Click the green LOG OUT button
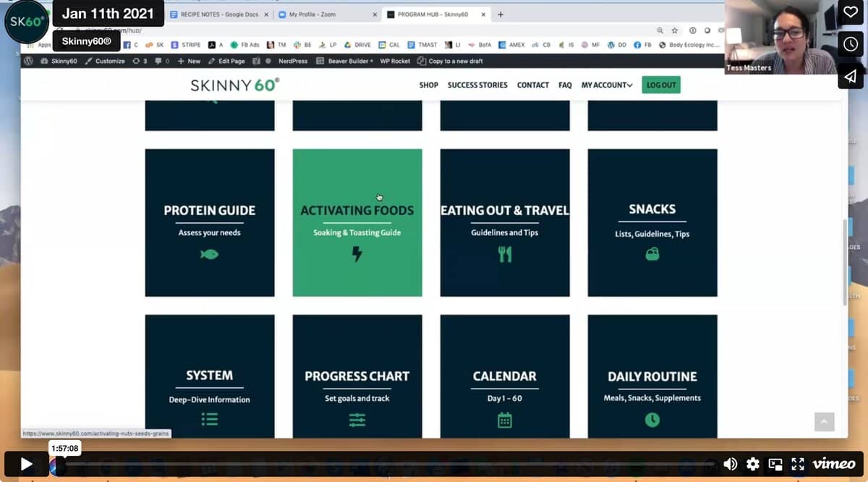The height and width of the screenshot is (482, 868). click(x=661, y=85)
